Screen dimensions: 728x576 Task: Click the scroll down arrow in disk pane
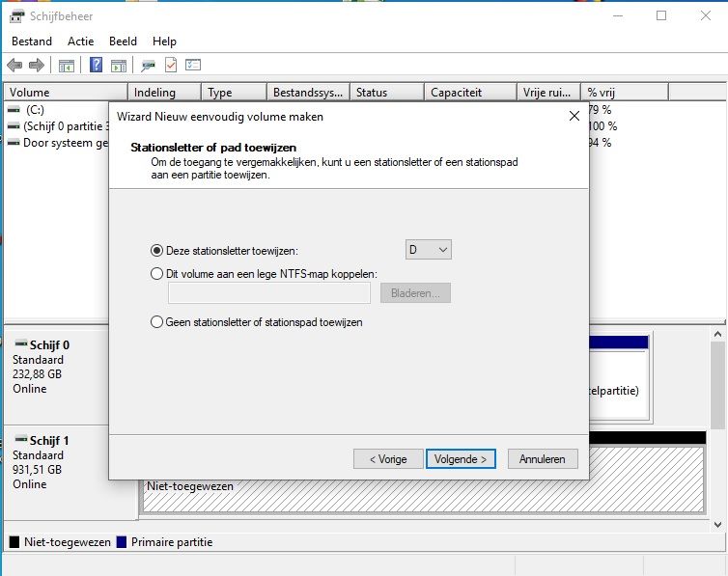(x=717, y=525)
